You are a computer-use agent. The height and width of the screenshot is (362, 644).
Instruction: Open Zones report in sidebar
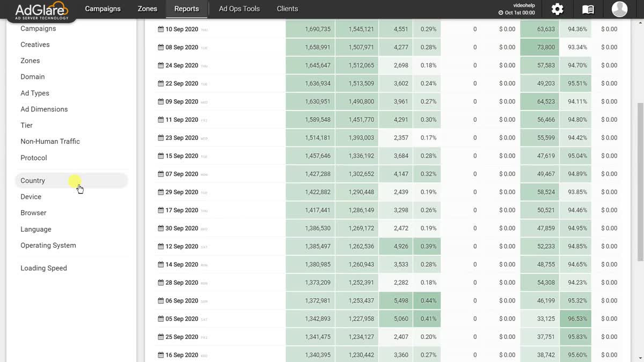pyautogui.click(x=30, y=61)
